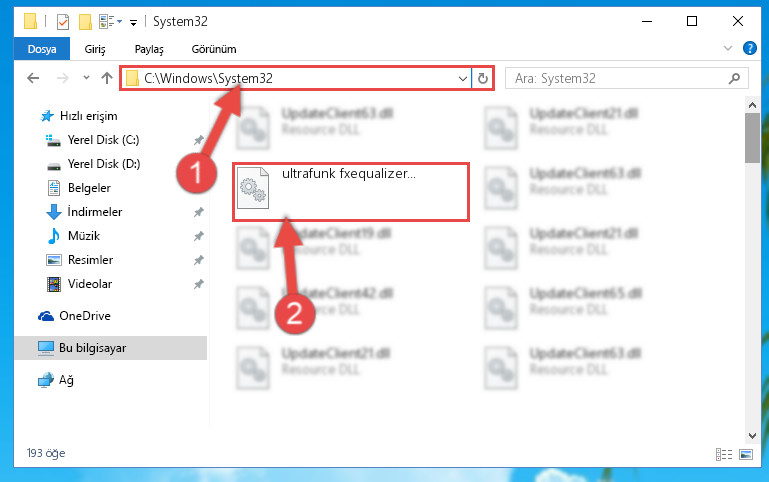Switch to large icons view layout

746,455
